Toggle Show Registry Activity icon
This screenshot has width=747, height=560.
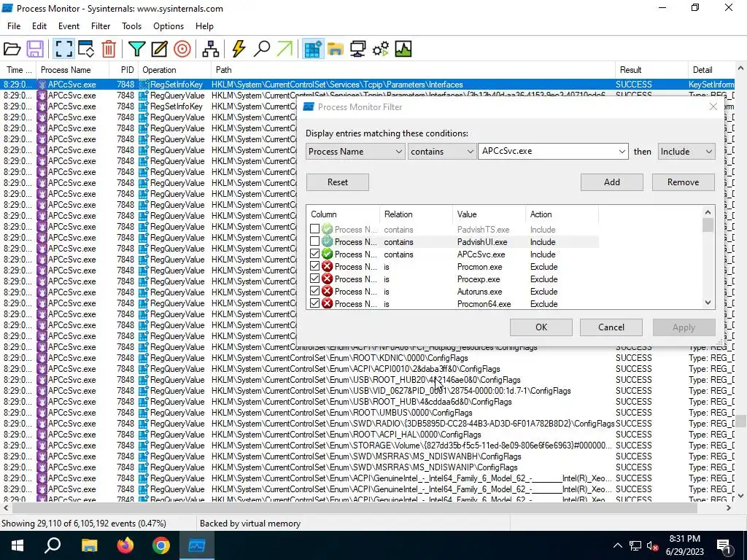click(313, 49)
